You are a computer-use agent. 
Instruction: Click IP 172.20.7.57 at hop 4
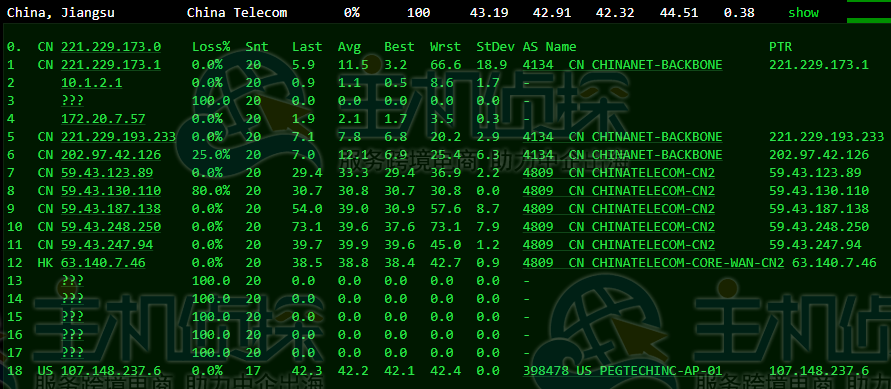click(x=103, y=119)
